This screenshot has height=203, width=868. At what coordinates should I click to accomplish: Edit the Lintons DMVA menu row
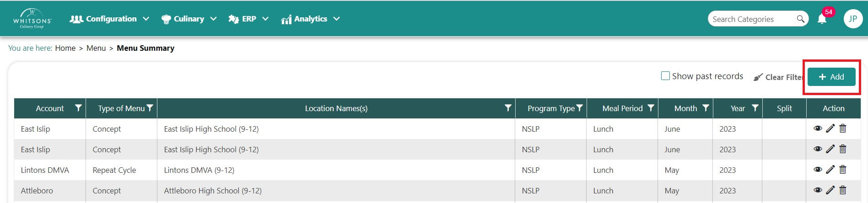coord(830,170)
